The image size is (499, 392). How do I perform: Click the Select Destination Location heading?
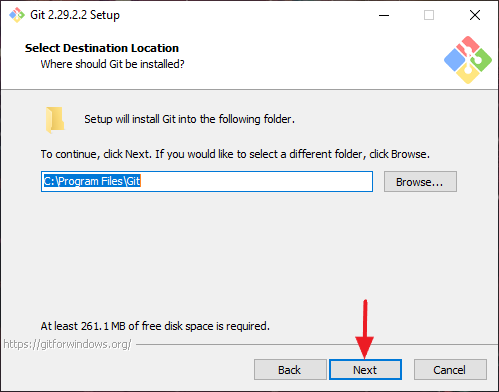point(102,48)
